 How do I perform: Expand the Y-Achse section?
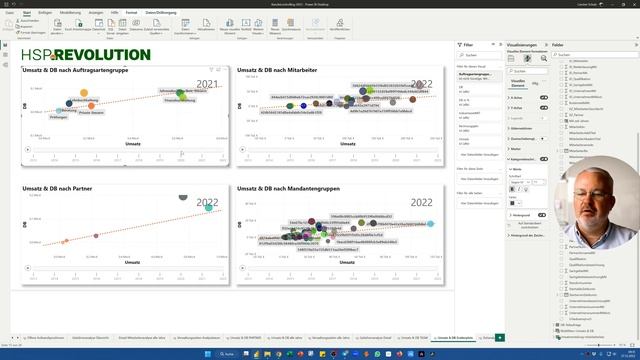point(509,108)
